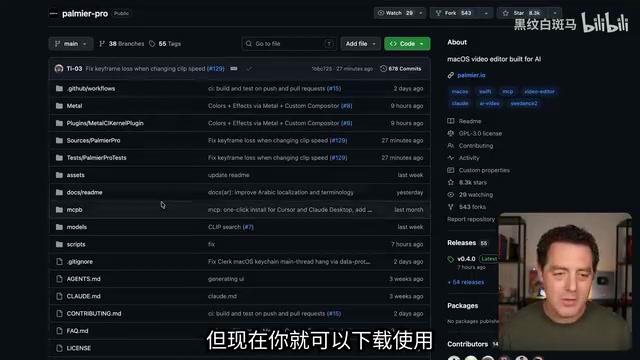This screenshot has height=360, width=640.
Task: Open Tests/PalmierProTests folder
Action: tap(96, 158)
